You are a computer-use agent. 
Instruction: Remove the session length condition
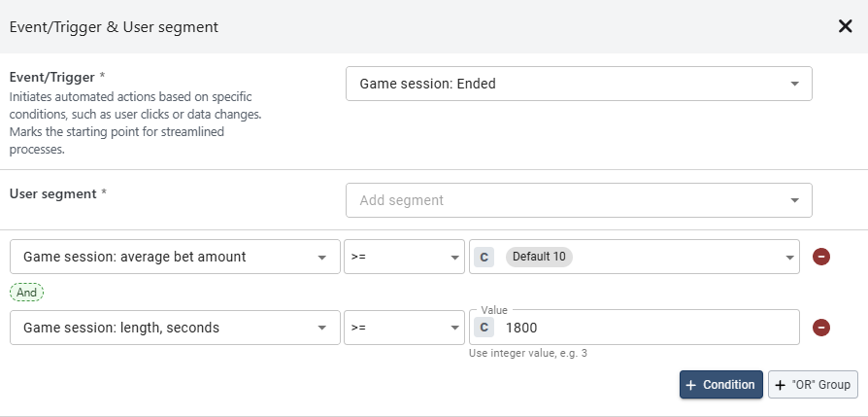[x=821, y=328]
